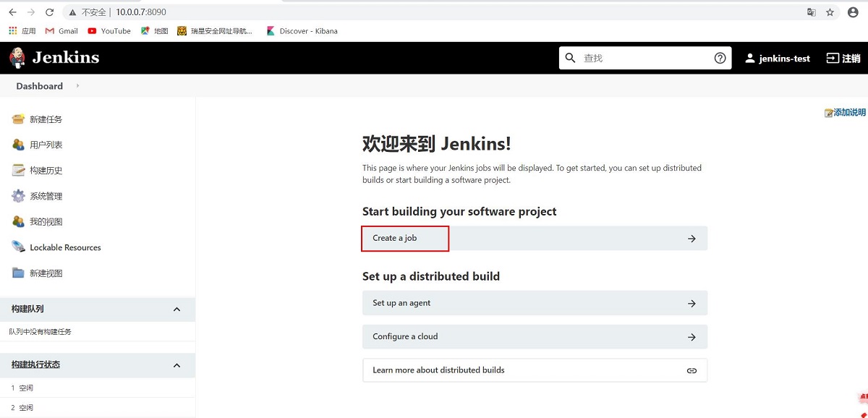Click the link chain icon on Learn more
Viewport: 868px width, 418px height.
[692, 370]
